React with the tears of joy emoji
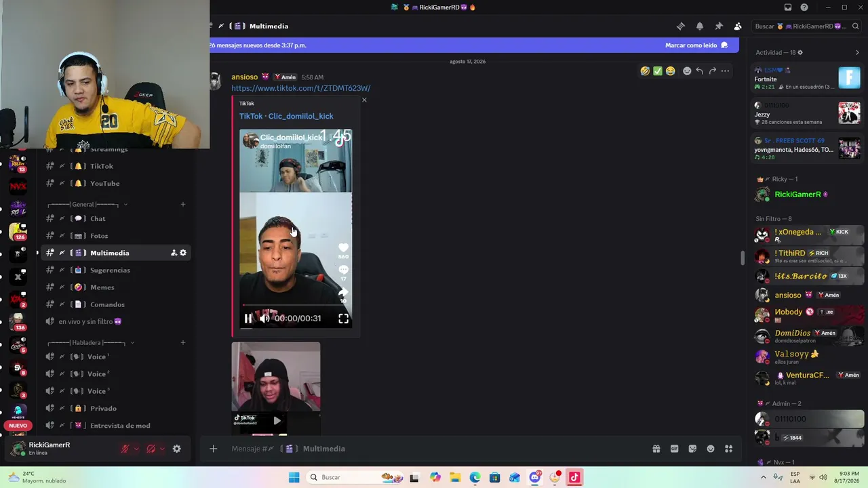 click(x=671, y=71)
